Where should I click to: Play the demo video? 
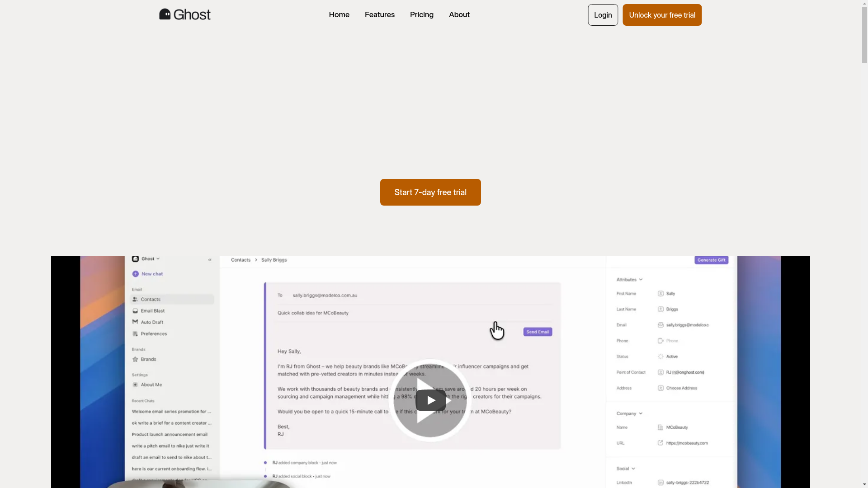click(430, 400)
